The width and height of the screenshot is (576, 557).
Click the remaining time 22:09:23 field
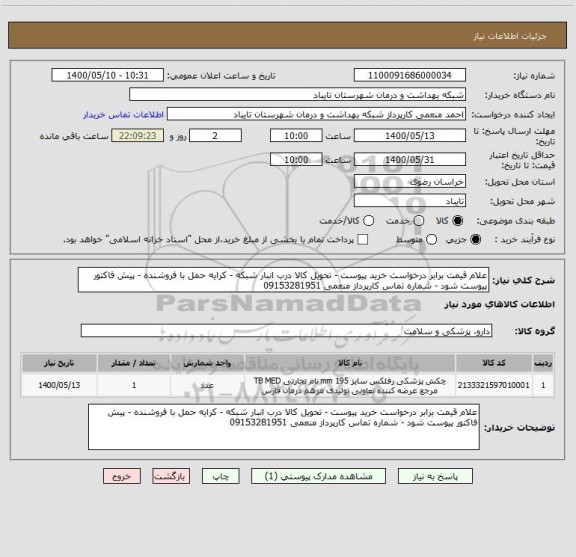(x=137, y=136)
